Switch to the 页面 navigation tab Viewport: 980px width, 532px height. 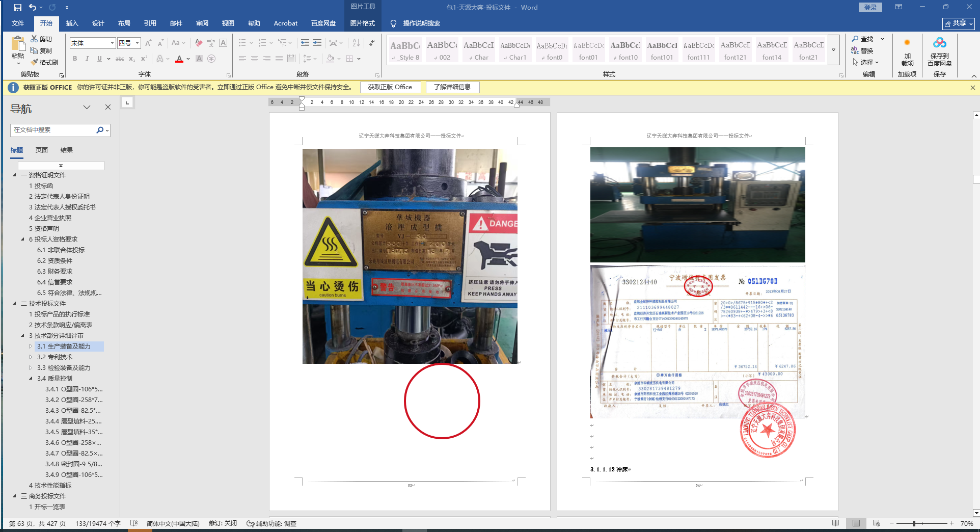[x=42, y=150]
